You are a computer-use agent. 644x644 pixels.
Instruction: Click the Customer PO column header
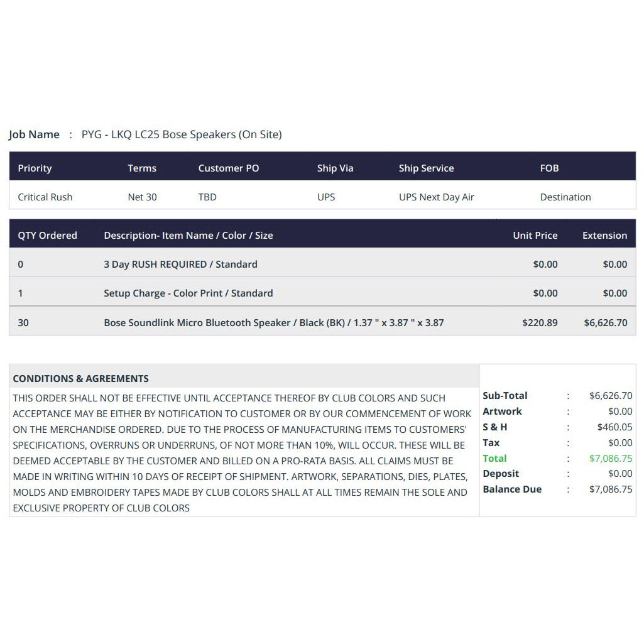click(x=228, y=168)
